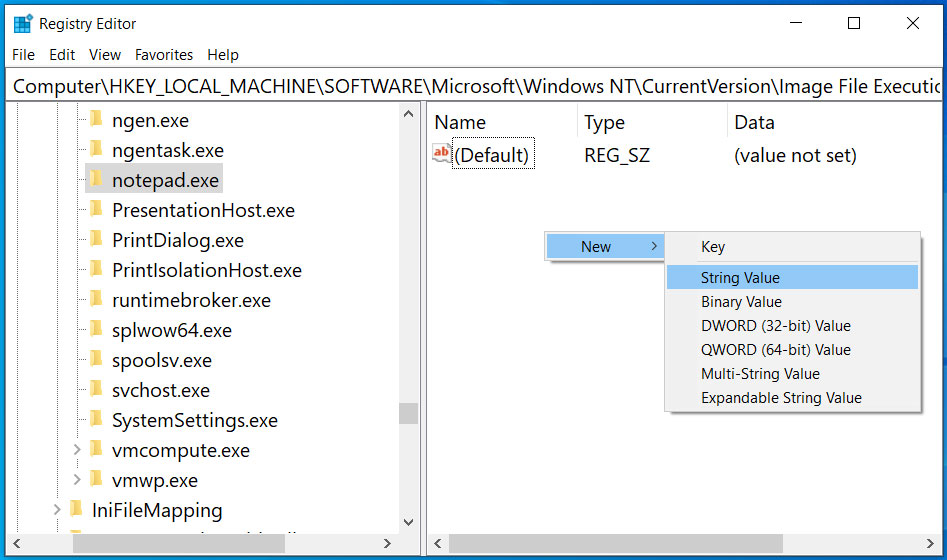Click the folder icon beside IniFileMapping
The height and width of the screenshot is (560, 947).
76,509
